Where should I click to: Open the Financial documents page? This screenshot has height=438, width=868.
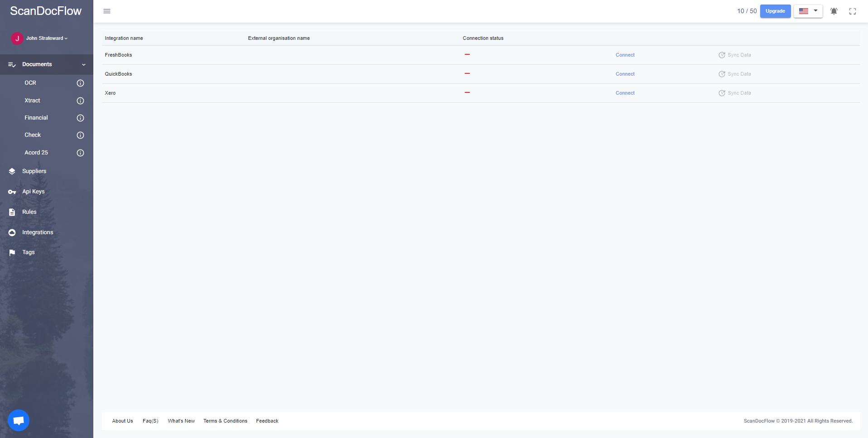pos(36,118)
